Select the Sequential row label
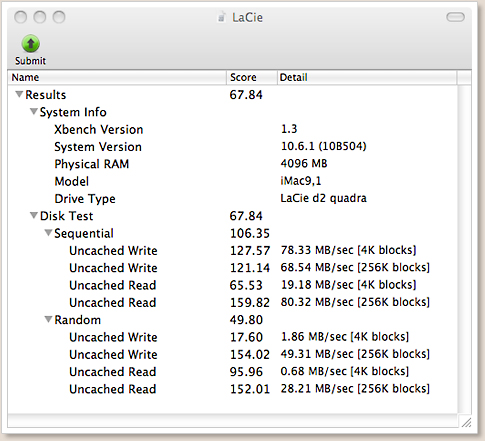 84,233
